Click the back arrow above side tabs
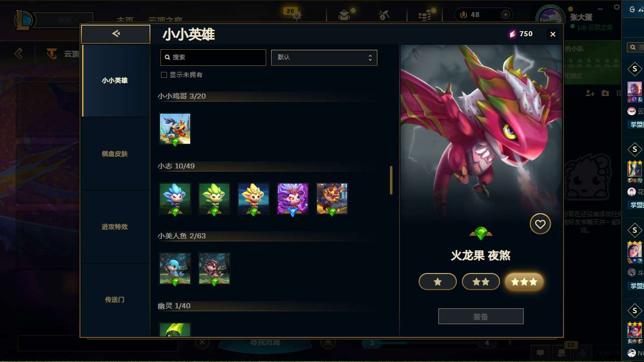Viewport: 644px width, 362px height. [x=116, y=34]
